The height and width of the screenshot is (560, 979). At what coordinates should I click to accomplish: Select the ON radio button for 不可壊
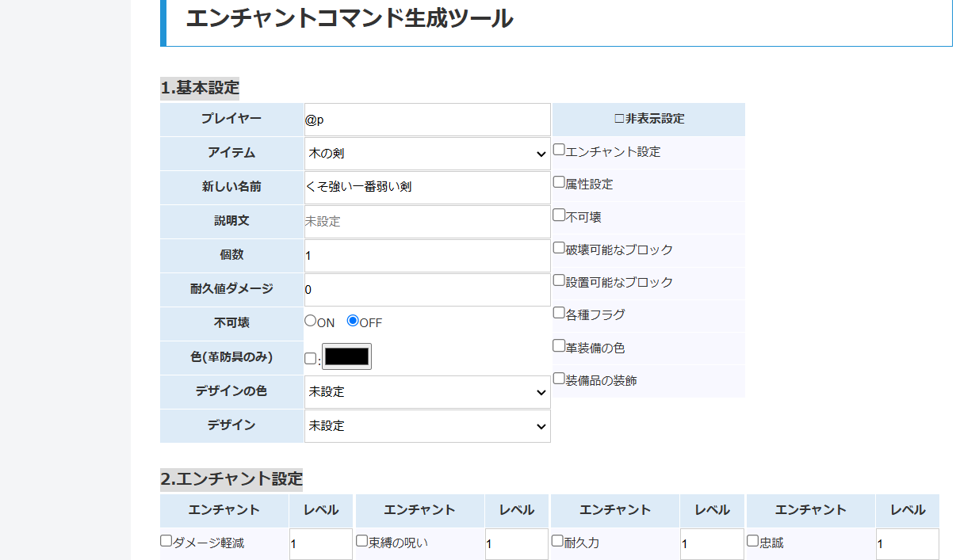(x=310, y=320)
